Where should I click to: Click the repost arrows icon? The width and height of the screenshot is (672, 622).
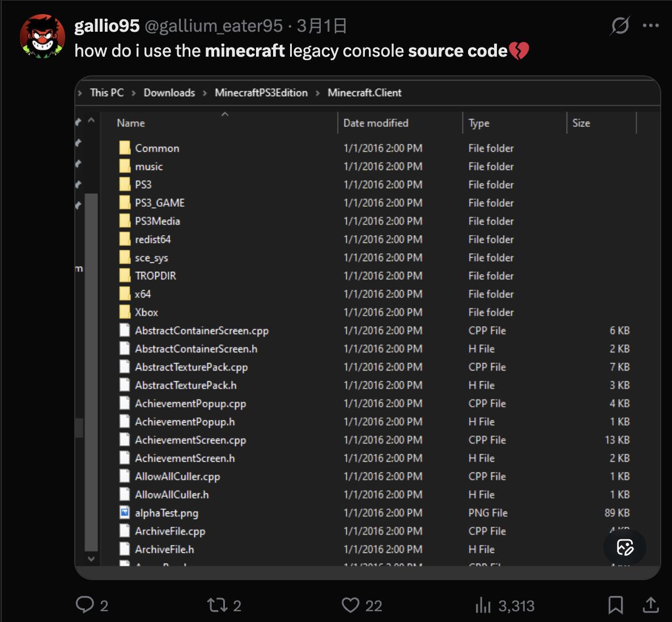(x=216, y=605)
